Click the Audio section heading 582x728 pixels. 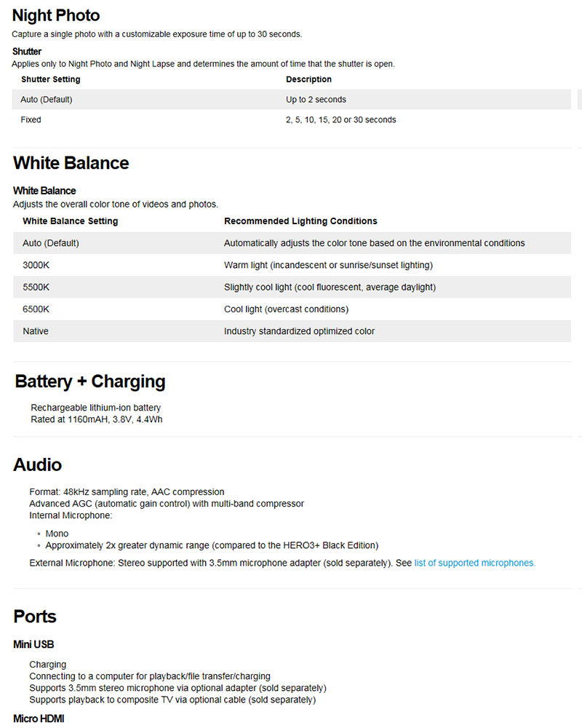pos(37,464)
